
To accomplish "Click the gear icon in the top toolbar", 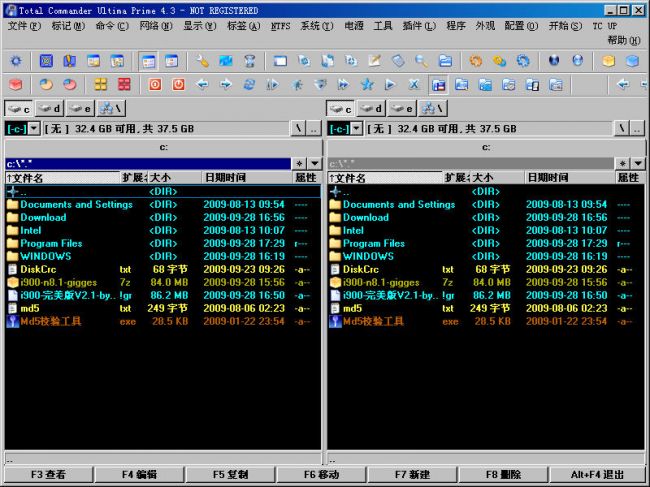I will 15,61.
